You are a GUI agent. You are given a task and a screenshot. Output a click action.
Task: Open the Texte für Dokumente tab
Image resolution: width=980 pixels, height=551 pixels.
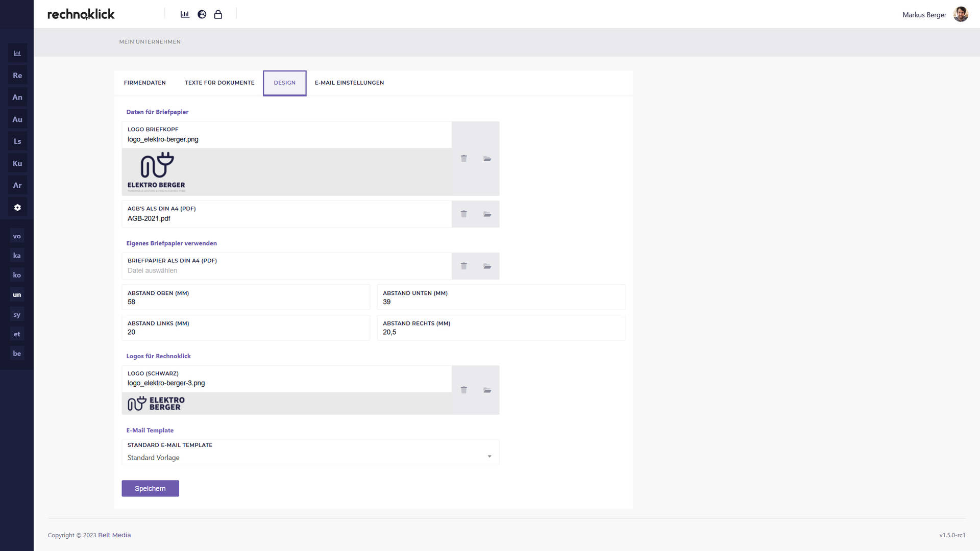[219, 83]
